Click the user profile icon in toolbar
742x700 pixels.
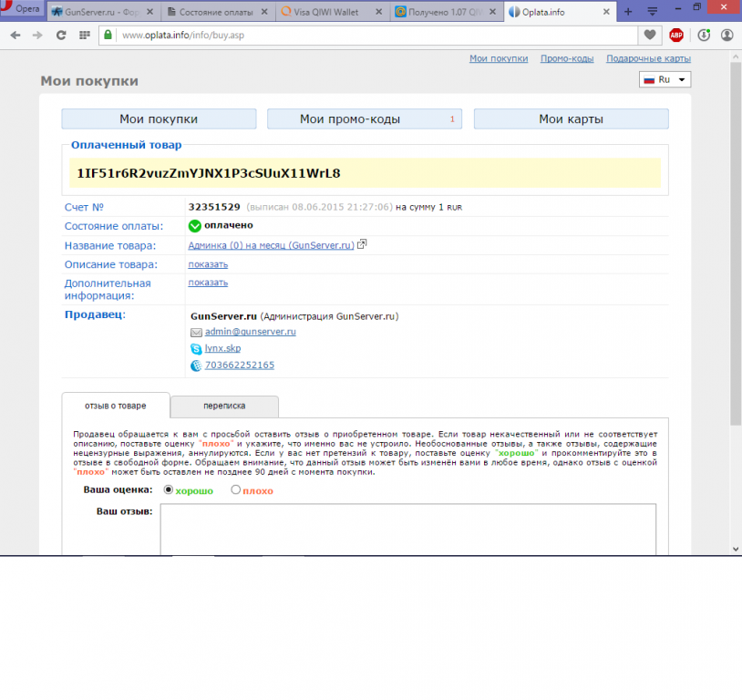pos(727,35)
